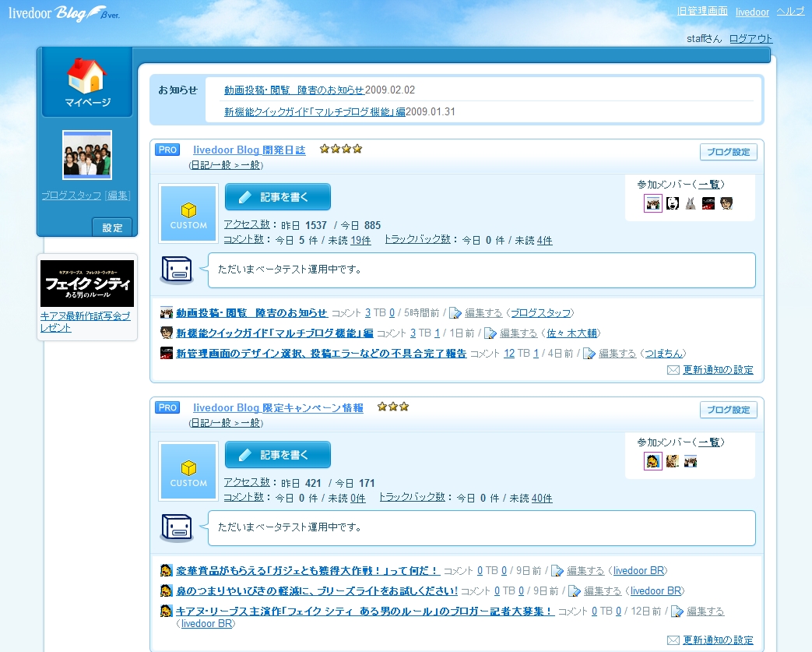The image size is (812, 652).
Task: View the member 一覧 for 限定キャンペーン情報
Action: pyautogui.click(x=709, y=442)
